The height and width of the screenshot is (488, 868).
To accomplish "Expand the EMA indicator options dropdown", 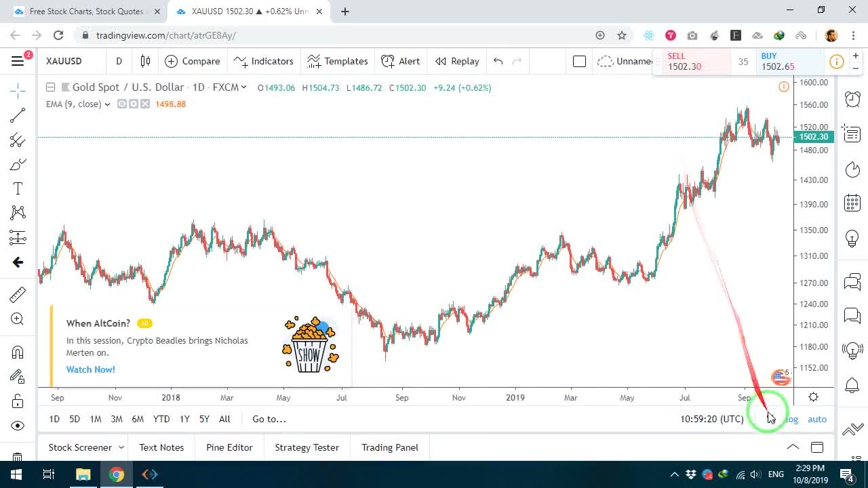I will (x=107, y=104).
